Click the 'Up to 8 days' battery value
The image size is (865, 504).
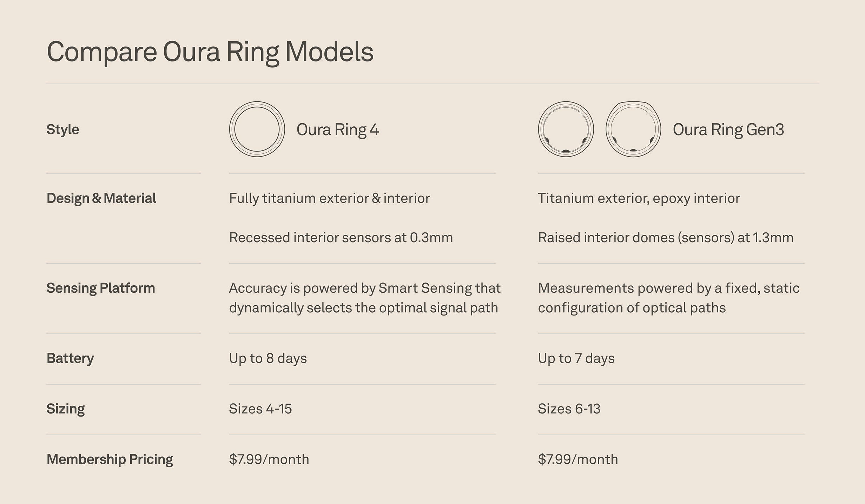[x=268, y=358]
